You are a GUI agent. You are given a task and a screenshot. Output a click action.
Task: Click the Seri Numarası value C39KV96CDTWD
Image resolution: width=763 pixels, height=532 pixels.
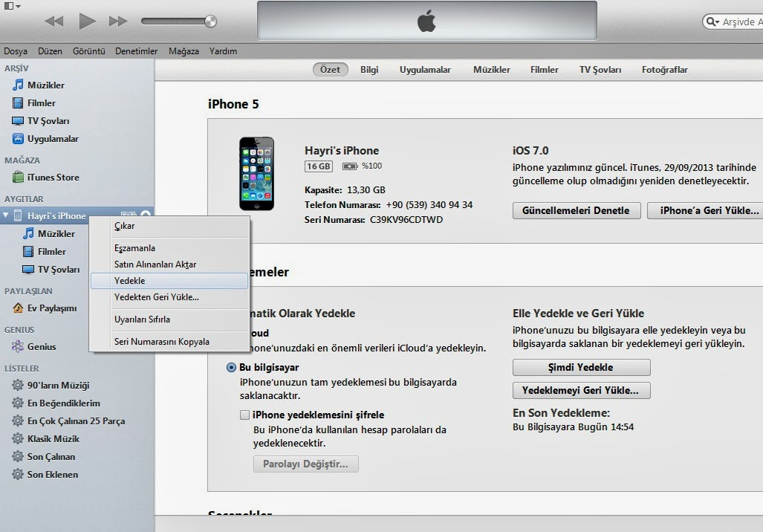pyautogui.click(x=406, y=219)
